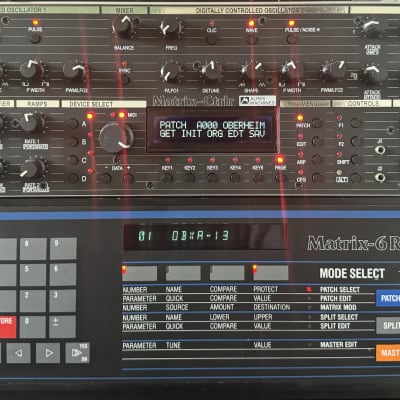
Task: Hit the F2 control button
Action: pos(356,141)
